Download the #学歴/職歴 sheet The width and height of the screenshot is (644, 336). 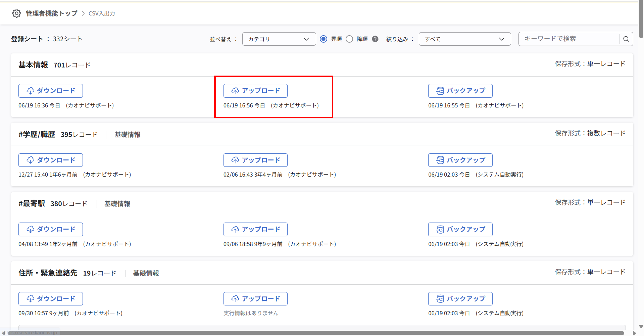point(50,160)
